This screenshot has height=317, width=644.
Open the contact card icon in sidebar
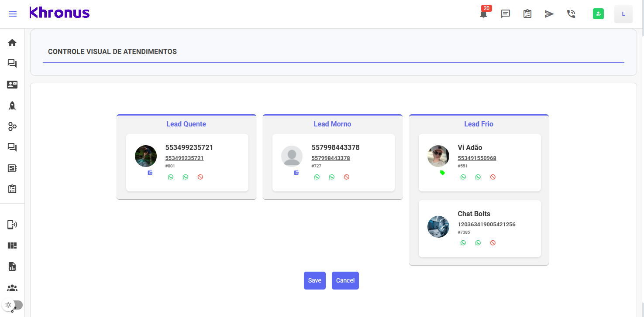click(12, 85)
